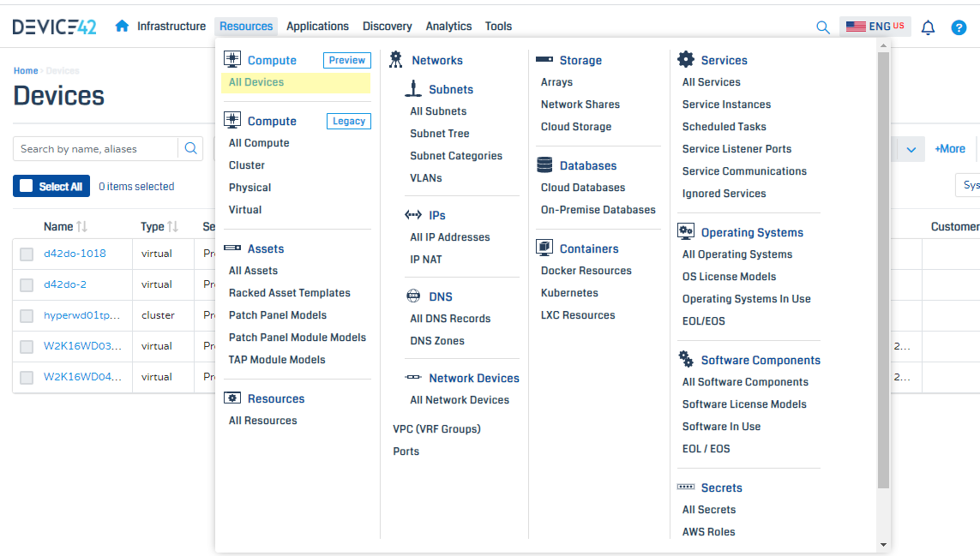Select All Devices menu entry

click(296, 82)
